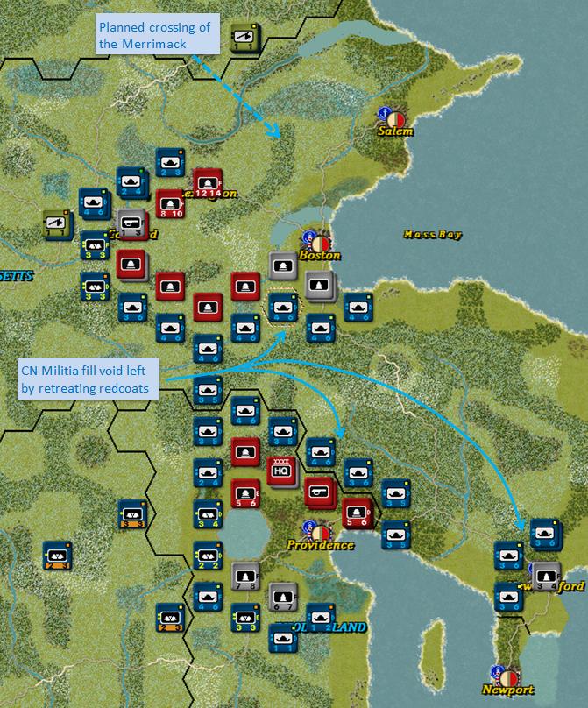Select red artillery stack north of Providence
Image resolution: width=588 pixels, height=708 pixels.
pyautogui.click(x=319, y=492)
